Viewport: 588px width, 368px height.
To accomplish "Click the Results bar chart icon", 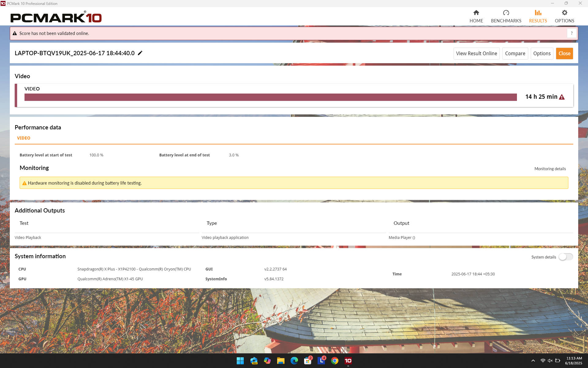I will [x=538, y=13].
